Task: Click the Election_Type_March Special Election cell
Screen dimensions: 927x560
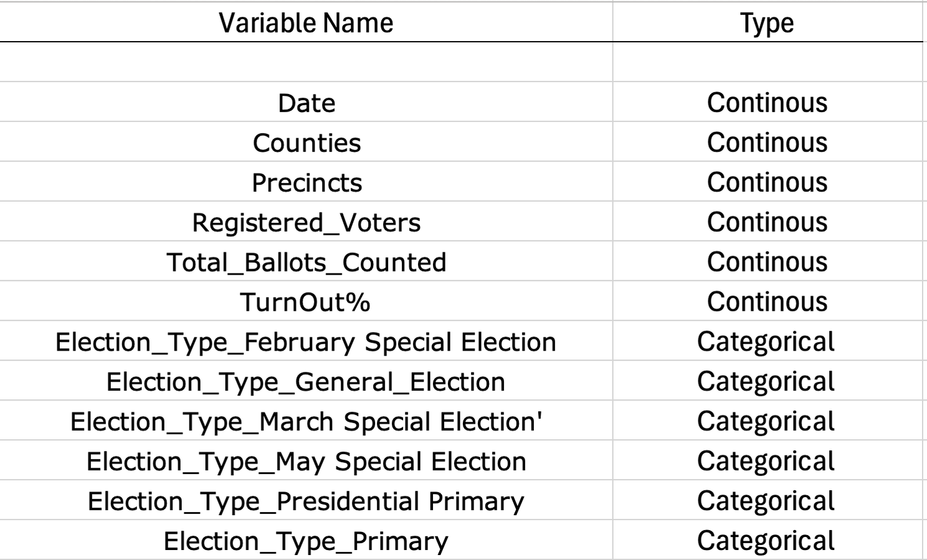Action: click(306, 422)
